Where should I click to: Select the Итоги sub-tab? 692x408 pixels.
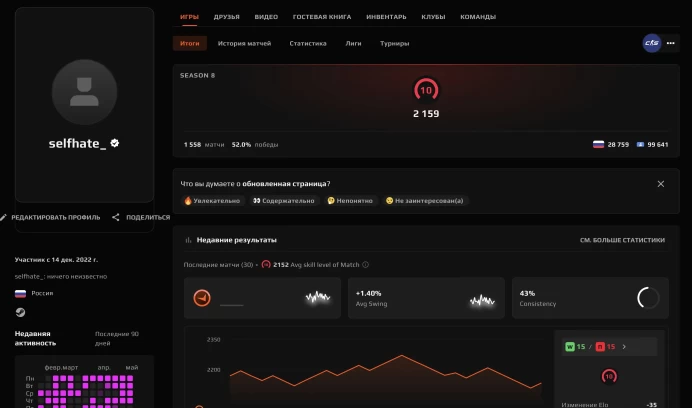click(x=190, y=43)
